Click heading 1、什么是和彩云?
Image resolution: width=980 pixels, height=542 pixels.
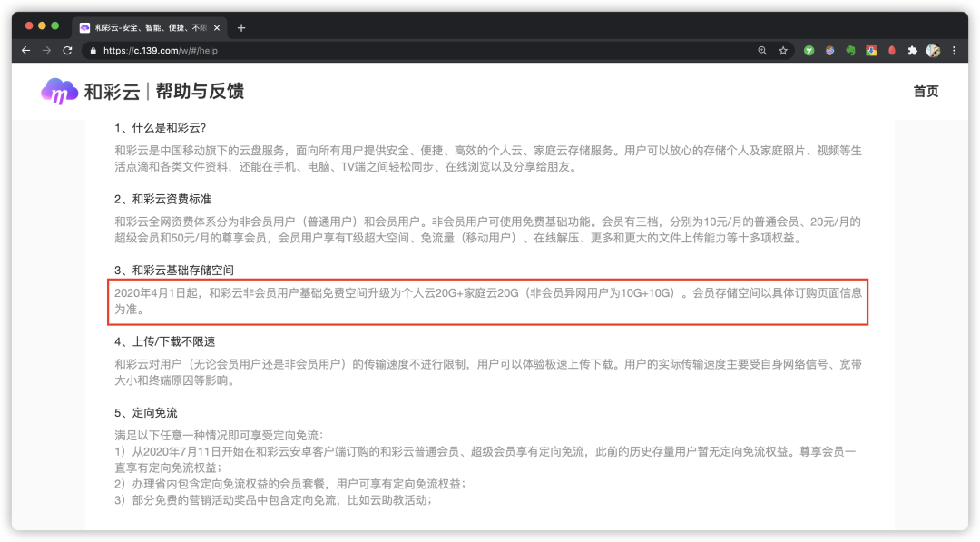coord(160,127)
